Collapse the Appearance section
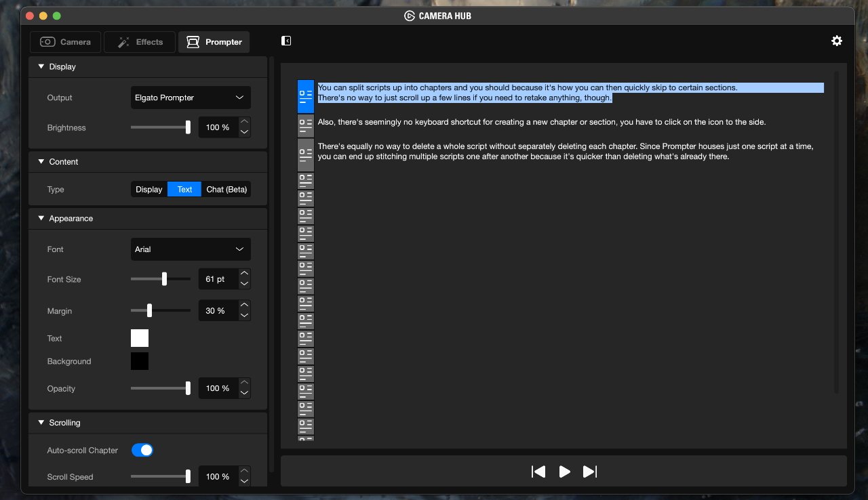The height and width of the screenshot is (500, 868). [41, 219]
